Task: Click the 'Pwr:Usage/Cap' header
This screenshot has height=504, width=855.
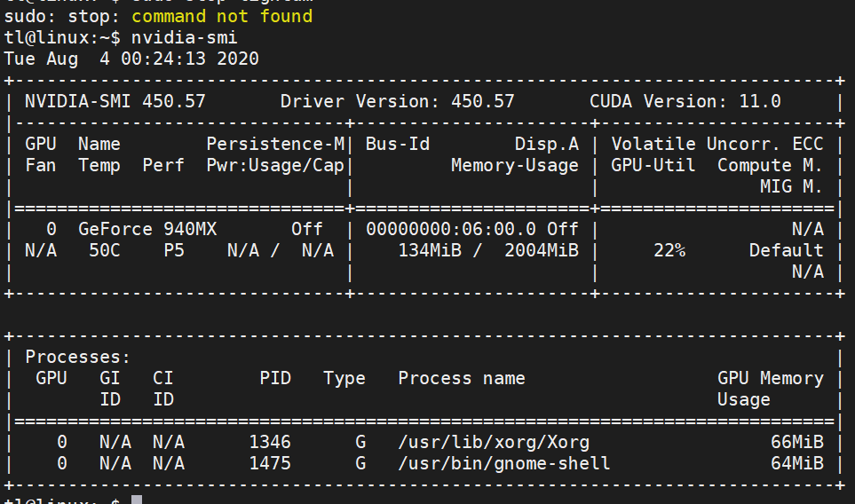Action: (x=275, y=165)
